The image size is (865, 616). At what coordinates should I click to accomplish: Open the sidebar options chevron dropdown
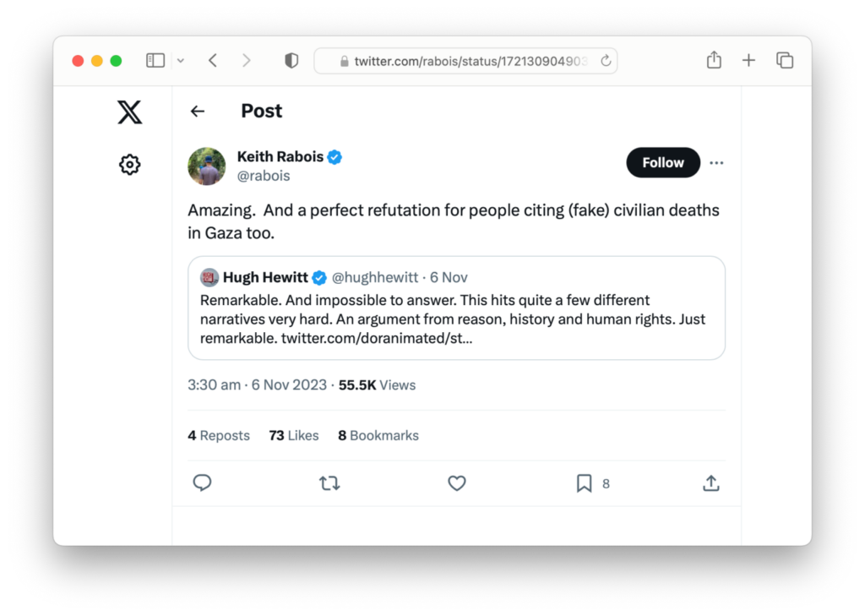pos(180,60)
